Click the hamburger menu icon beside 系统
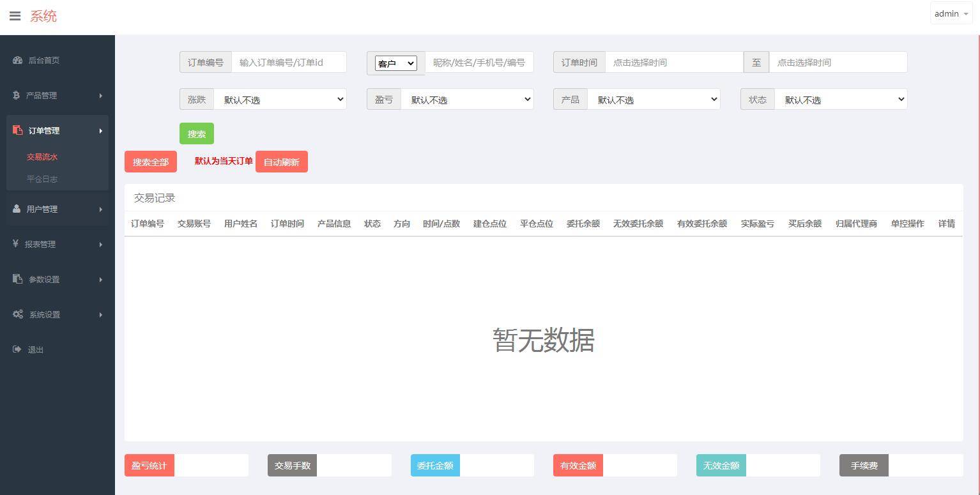This screenshot has height=495, width=980. pyautogui.click(x=15, y=16)
